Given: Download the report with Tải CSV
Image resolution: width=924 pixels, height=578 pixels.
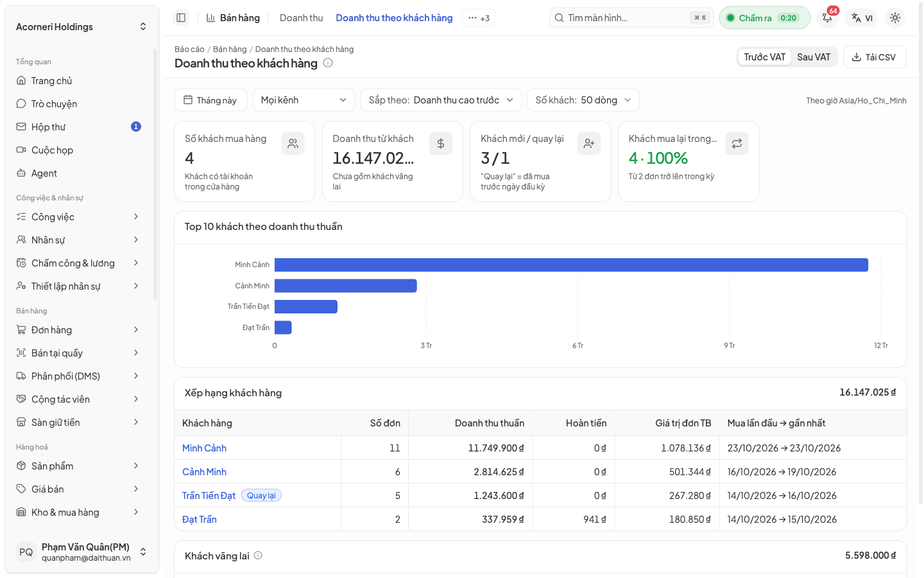Looking at the screenshot, I should tap(875, 57).
